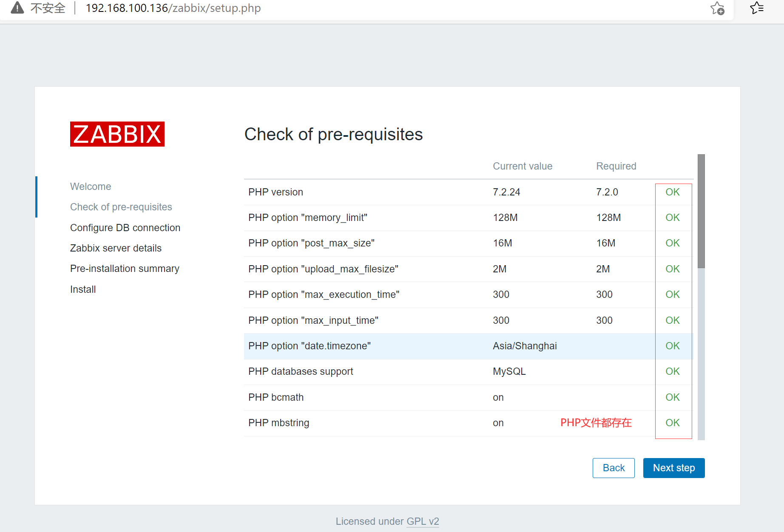784x532 pixels.
Task: Click the 'Not secure' warning icon
Action: 17,7
